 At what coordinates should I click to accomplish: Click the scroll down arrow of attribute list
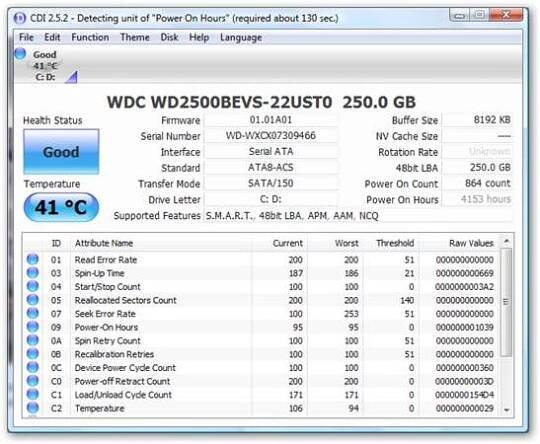pos(506,410)
